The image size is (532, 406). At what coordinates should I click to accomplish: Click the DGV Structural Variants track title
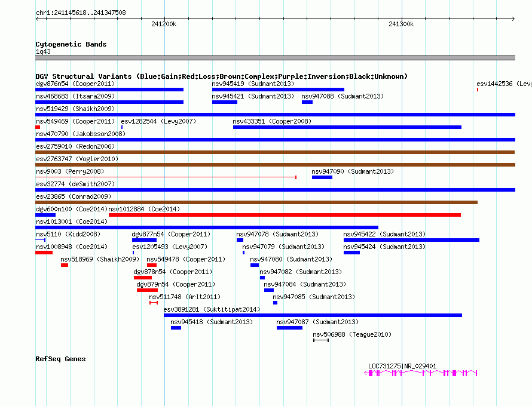click(x=221, y=76)
